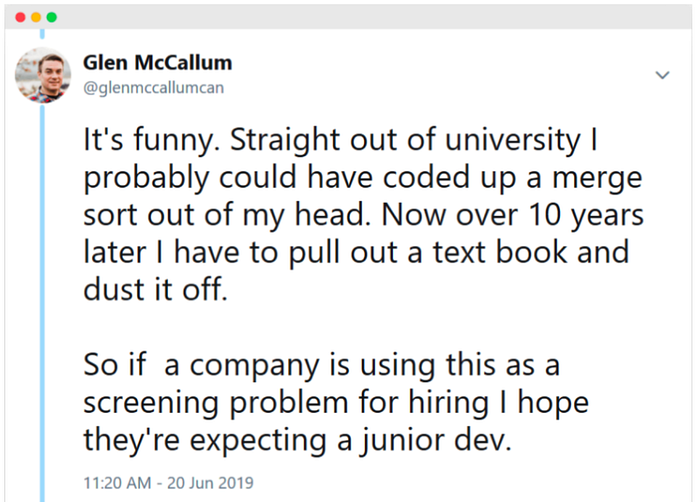700x502 pixels.
Task: Click the gray window title bar
Action: (x=348, y=17)
